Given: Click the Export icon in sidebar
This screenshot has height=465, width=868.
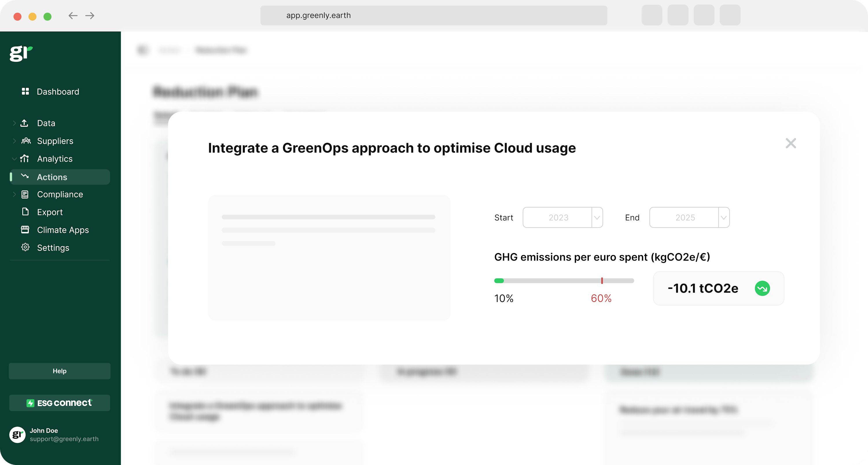Looking at the screenshot, I should (25, 212).
